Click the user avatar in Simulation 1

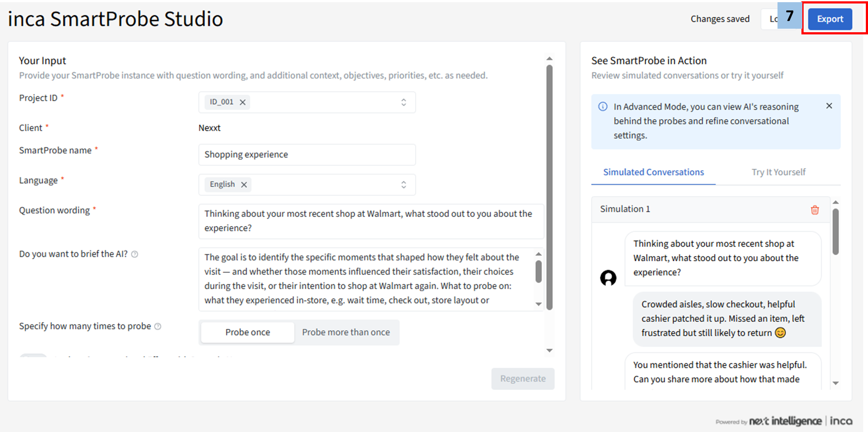(608, 278)
